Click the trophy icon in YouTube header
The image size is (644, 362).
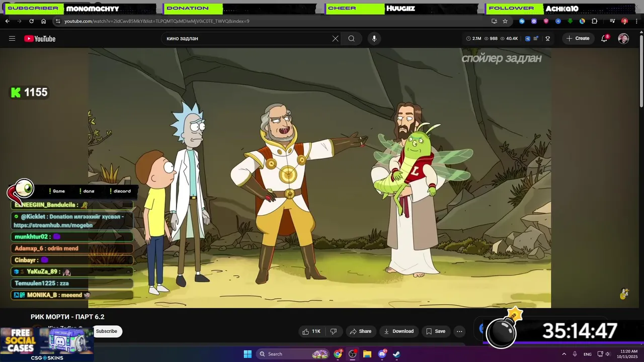point(547,39)
